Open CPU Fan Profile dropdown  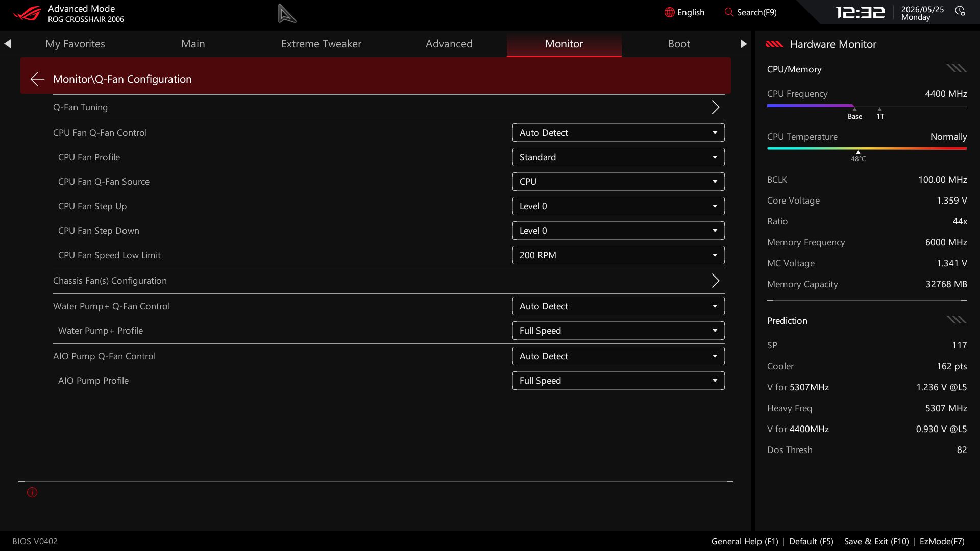(618, 157)
